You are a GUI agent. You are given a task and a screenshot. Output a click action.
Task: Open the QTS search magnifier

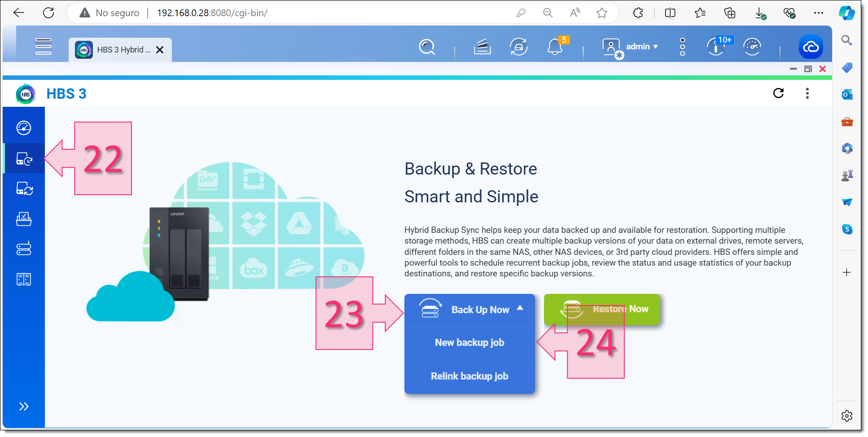(427, 47)
